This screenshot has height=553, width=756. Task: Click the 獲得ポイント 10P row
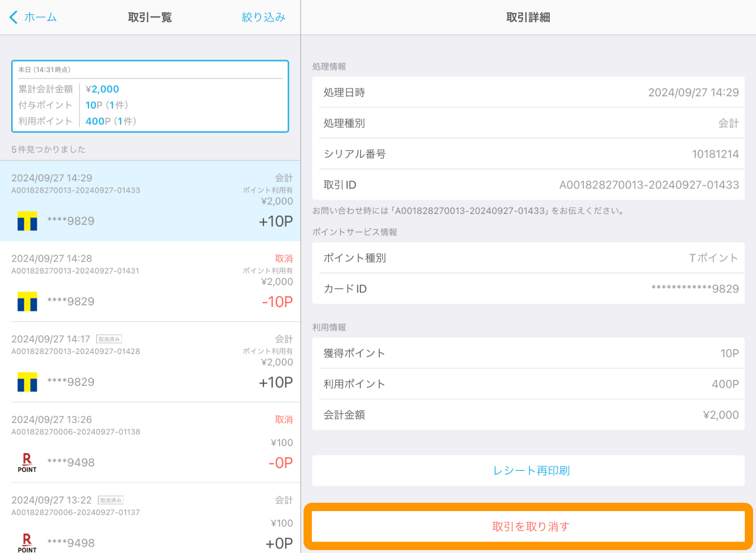(529, 353)
